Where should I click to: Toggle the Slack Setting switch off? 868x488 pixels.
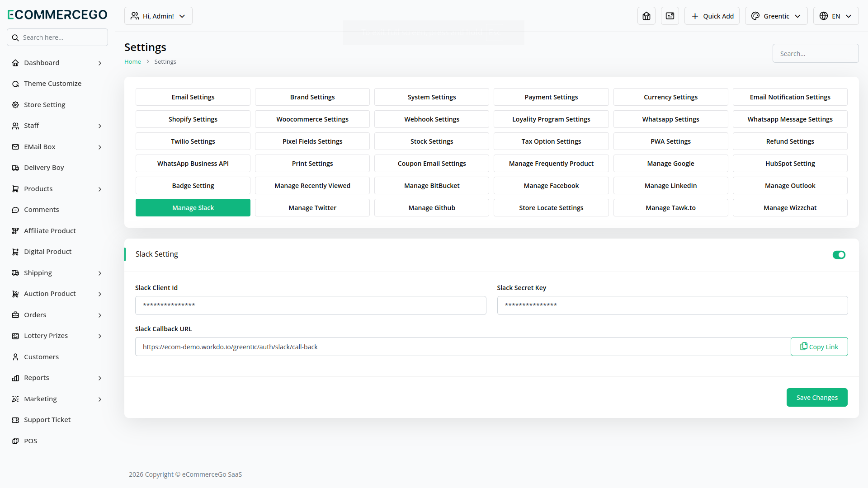(x=839, y=255)
